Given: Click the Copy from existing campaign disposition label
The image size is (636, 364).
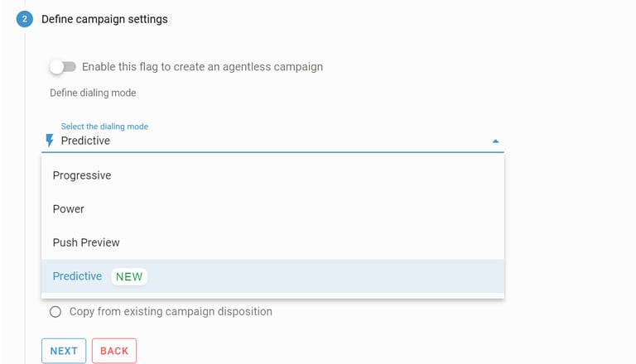Looking at the screenshot, I should (171, 312).
